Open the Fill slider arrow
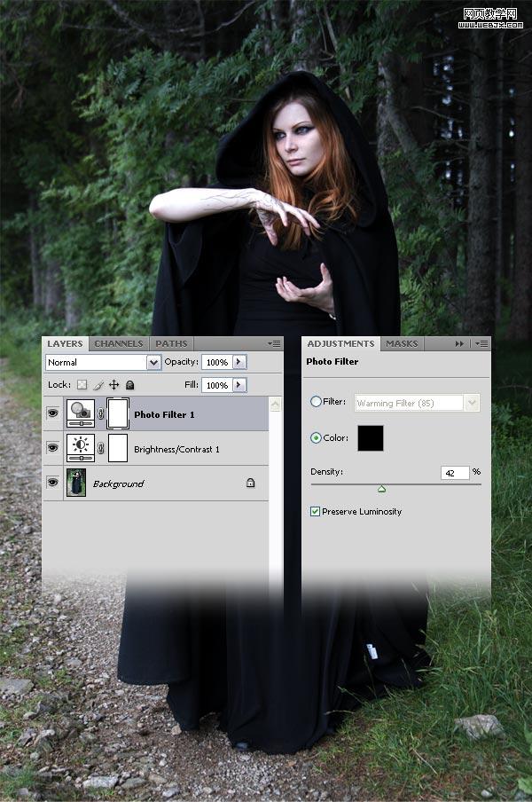This screenshot has height=802, width=532. [239, 385]
